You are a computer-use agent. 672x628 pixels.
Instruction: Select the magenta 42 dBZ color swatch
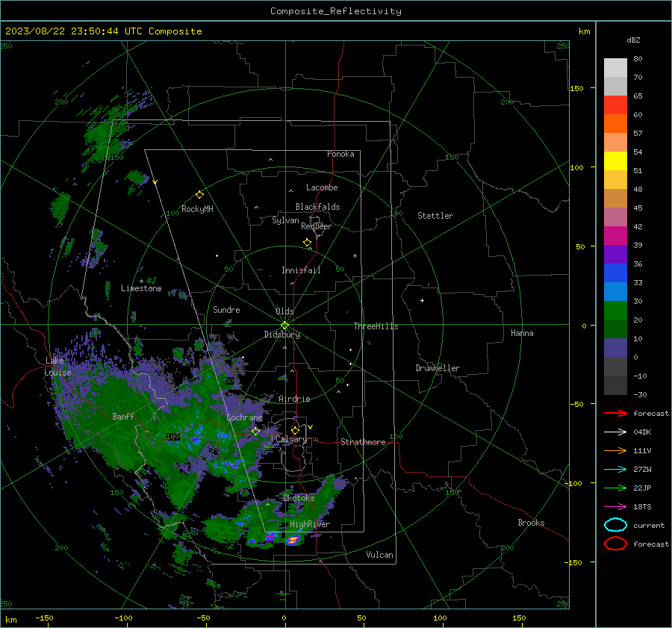click(615, 235)
